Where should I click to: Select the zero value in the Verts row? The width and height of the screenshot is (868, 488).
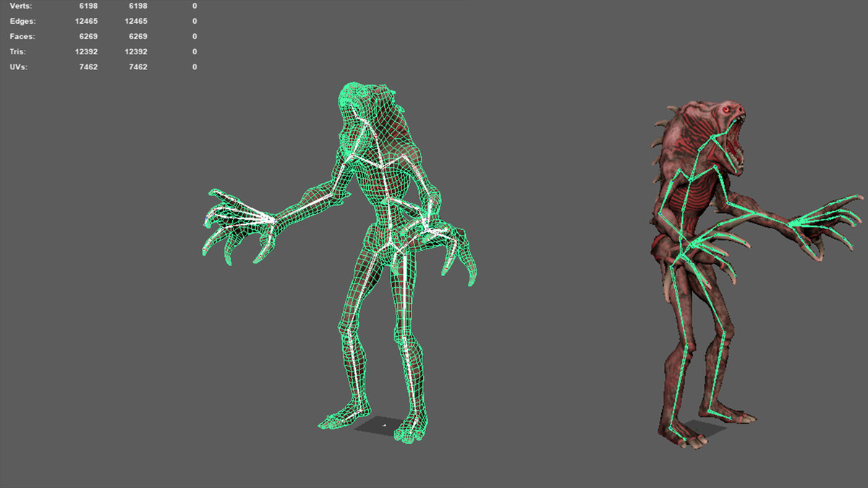[x=195, y=6]
